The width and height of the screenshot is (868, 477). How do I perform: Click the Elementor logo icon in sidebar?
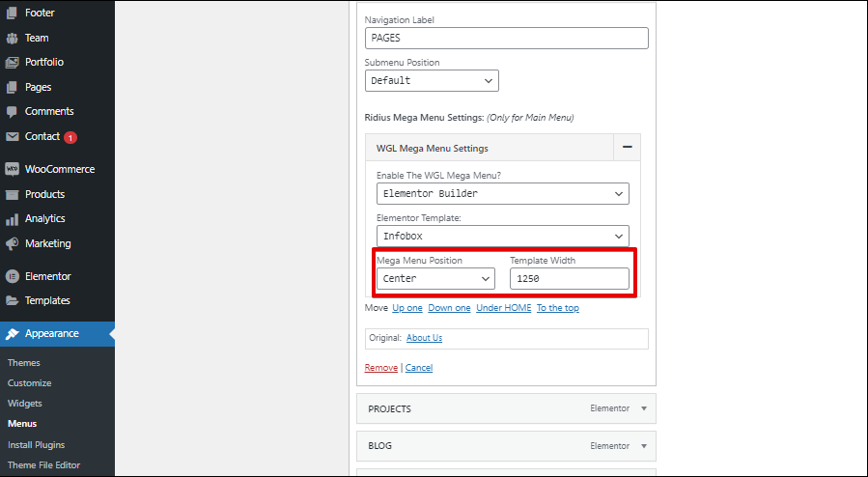click(x=12, y=277)
